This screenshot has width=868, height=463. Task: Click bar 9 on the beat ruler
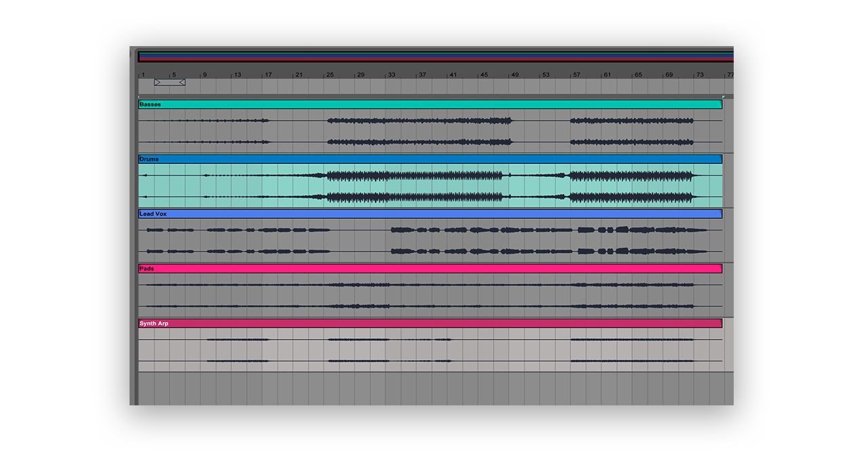point(204,74)
